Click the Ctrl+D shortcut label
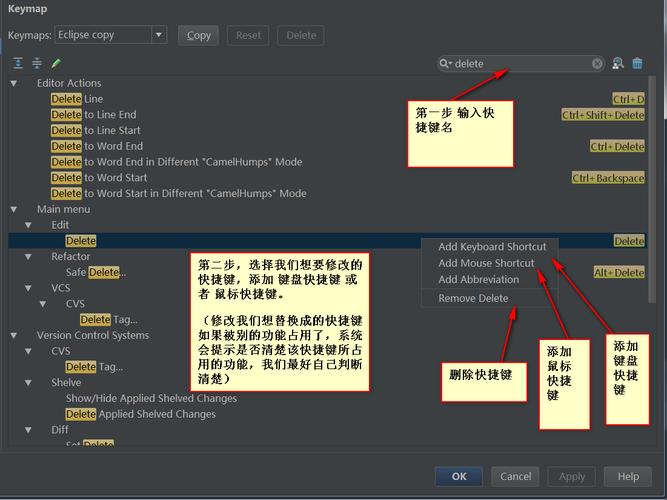 click(x=628, y=99)
